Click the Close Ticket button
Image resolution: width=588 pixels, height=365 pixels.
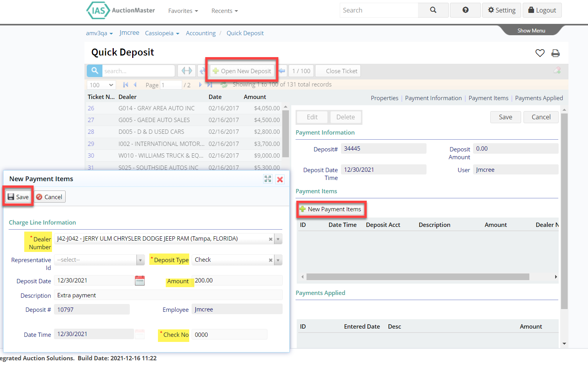(x=338, y=71)
